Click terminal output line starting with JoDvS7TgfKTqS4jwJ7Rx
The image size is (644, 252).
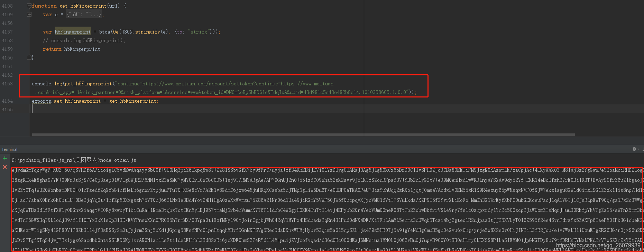(327, 240)
